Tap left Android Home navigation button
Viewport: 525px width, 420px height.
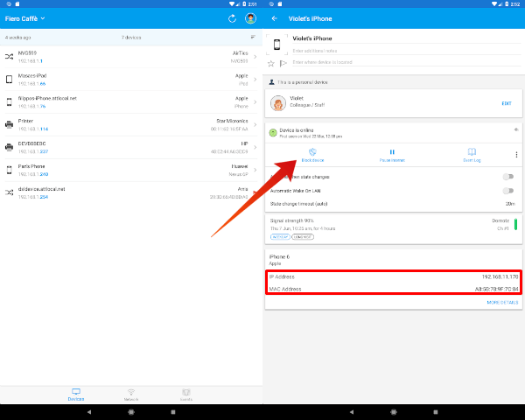click(131, 412)
